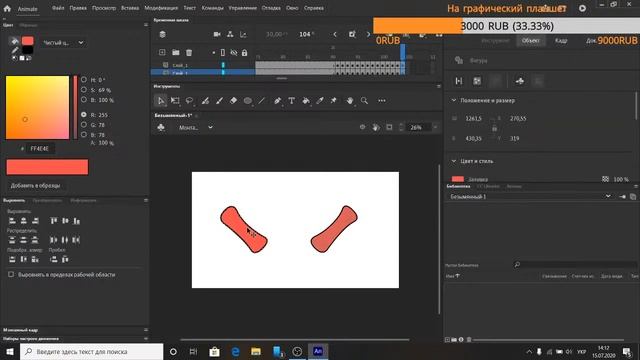Show the layer parenting view
640x360 pixels.
230,34
